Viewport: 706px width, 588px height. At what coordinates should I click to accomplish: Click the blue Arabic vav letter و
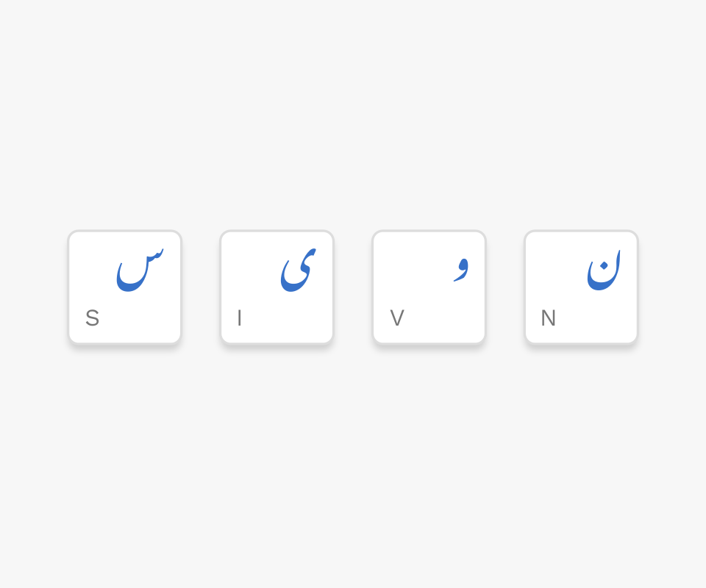click(461, 269)
